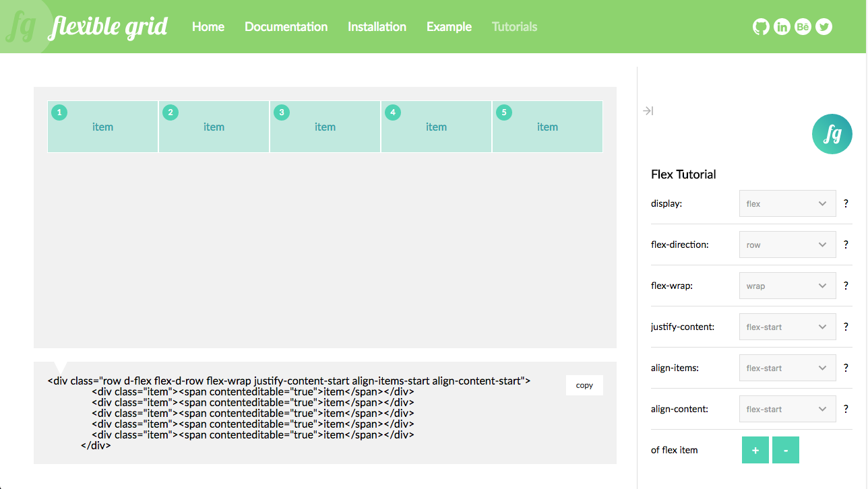Screen dimensions: 868x489
Task: Click the closing </div> code line
Action: [x=96, y=445]
